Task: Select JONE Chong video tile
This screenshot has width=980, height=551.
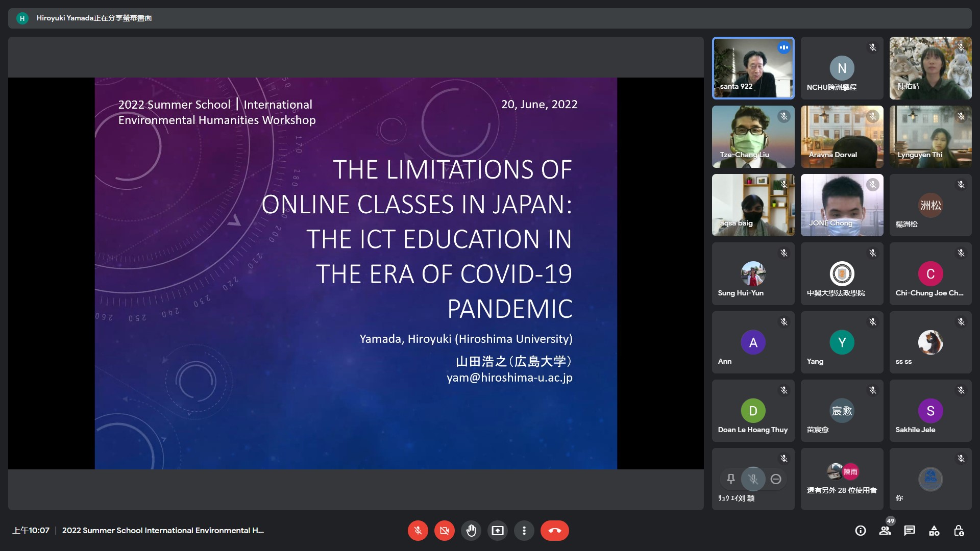Action: point(842,205)
